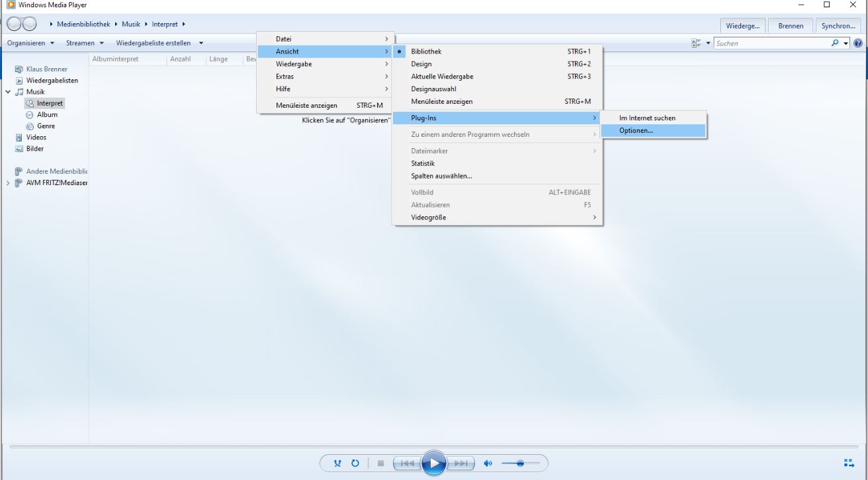Select the Album category under Musik
Screen dimensions: 868x480
coord(42,114)
